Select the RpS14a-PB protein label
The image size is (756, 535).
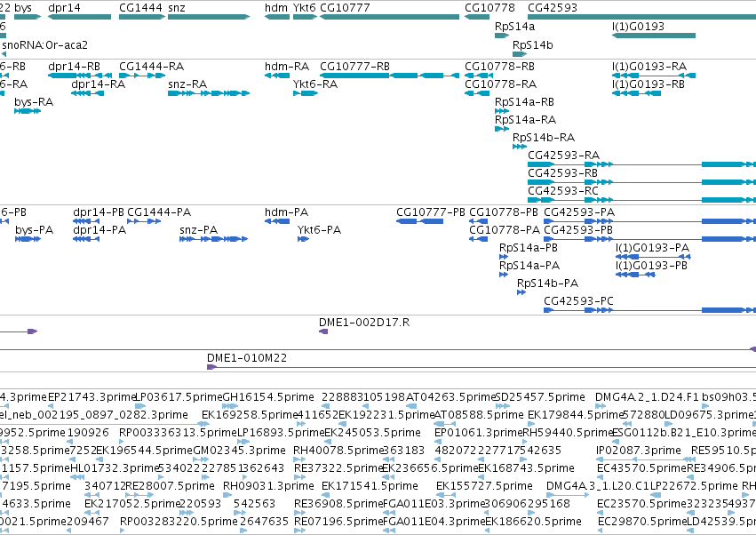pos(529,247)
